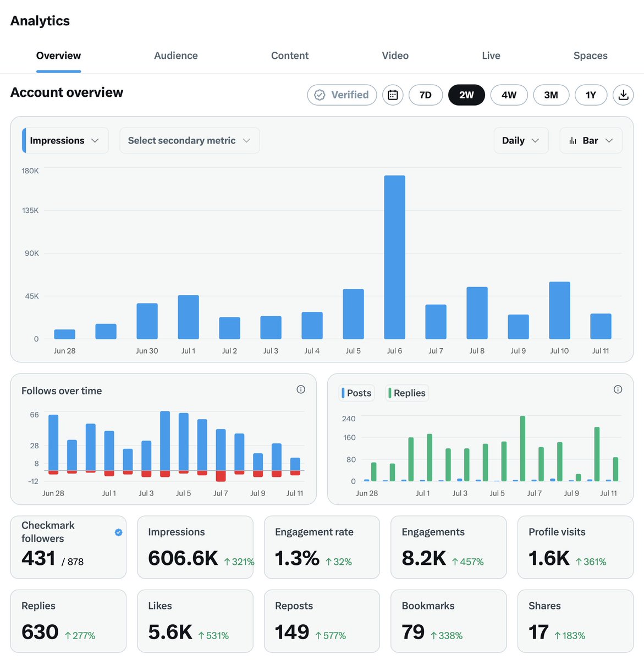Click info icon in Posts and Replies chart
The width and height of the screenshot is (644, 660).
pos(618,389)
